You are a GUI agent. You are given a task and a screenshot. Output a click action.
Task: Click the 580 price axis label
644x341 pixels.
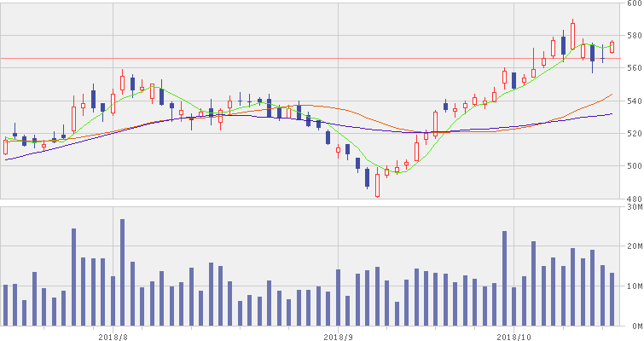[x=633, y=36]
